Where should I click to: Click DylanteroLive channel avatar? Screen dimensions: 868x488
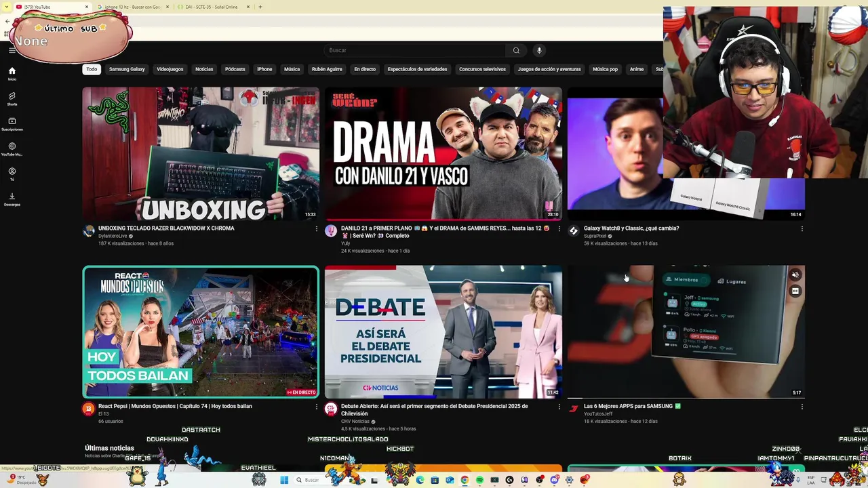coord(89,231)
